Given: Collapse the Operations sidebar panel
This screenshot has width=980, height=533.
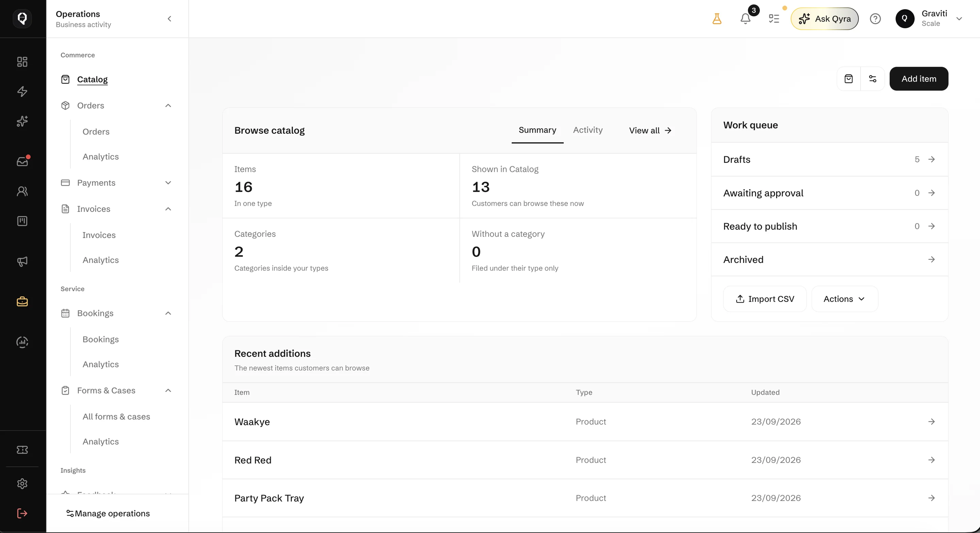Looking at the screenshot, I should click(170, 19).
